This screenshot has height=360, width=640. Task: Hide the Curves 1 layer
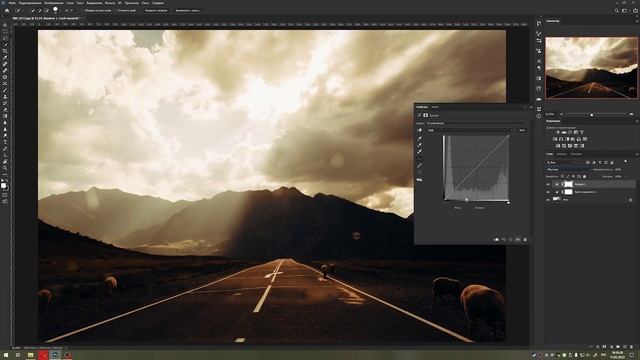click(548, 184)
